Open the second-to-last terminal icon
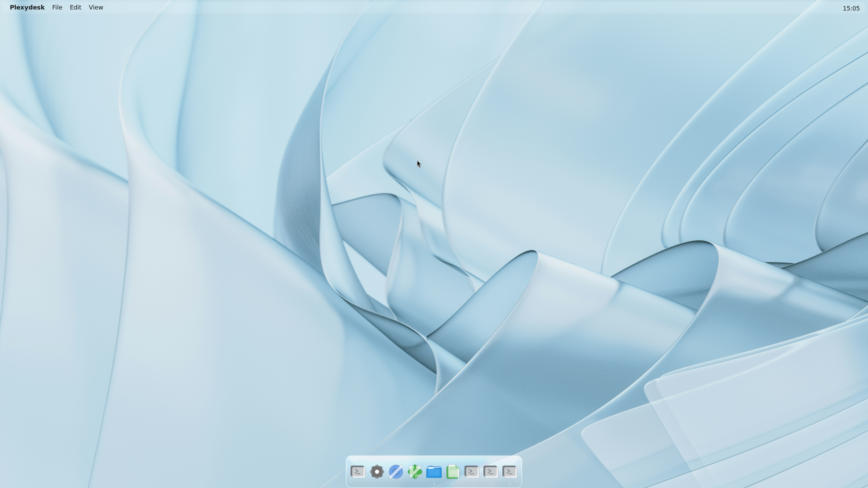Image resolution: width=868 pixels, height=488 pixels. pos(491,471)
